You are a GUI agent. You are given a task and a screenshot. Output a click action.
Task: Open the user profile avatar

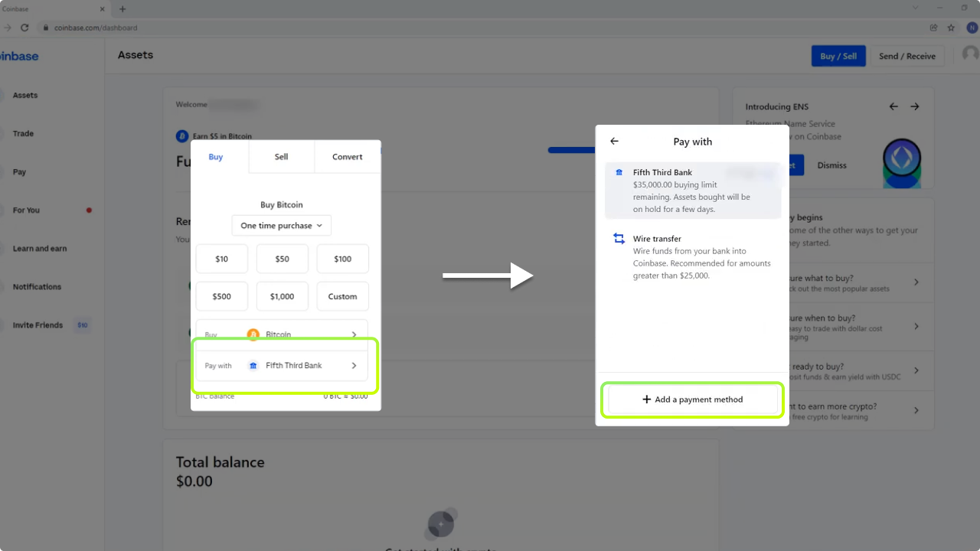click(x=970, y=54)
